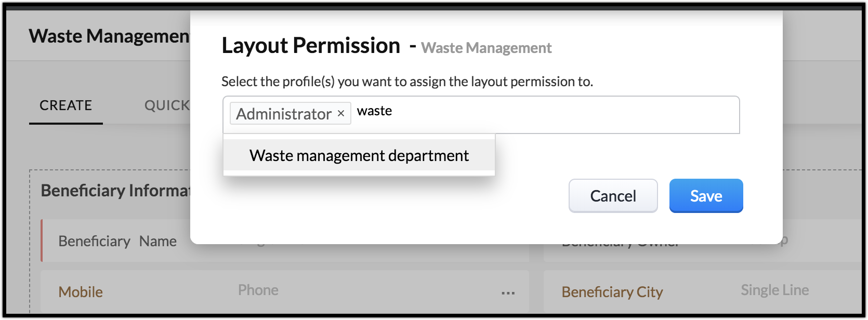Save the layout permission
The width and height of the screenshot is (868, 320).
706,196
